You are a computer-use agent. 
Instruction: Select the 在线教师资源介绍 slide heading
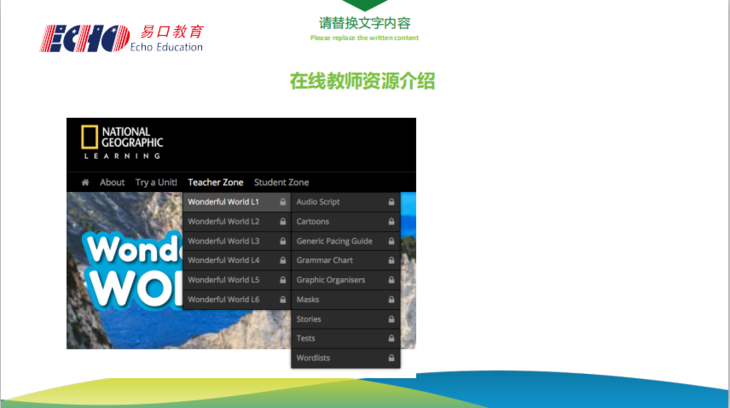tap(363, 81)
